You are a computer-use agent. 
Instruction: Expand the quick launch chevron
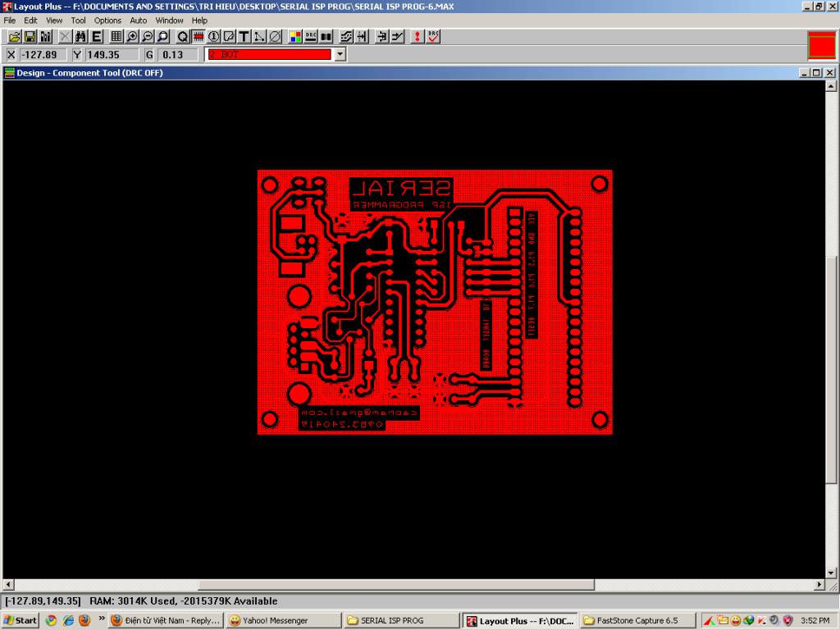pyautogui.click(x=101, y=619)
